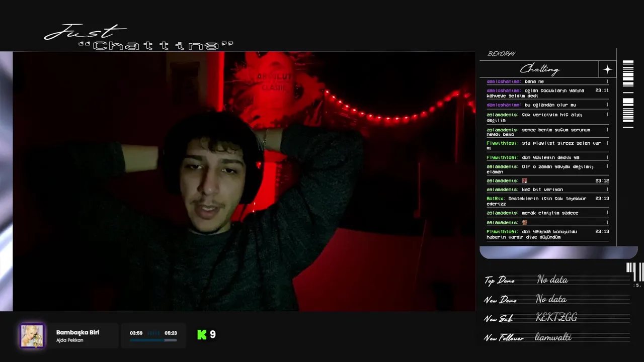Click the New Sub label
Viewport: 644px width, 362px height.
[x=498, y=319]
